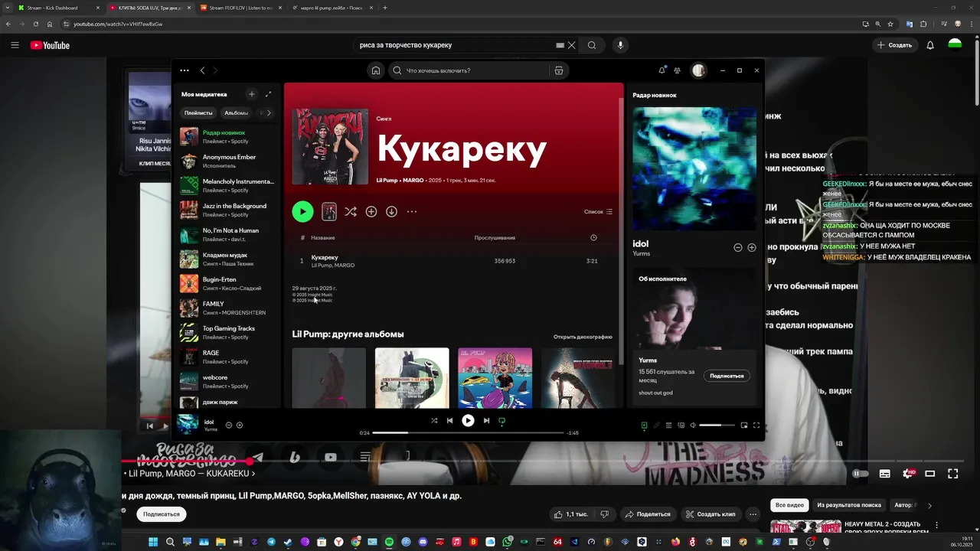The image size is (980, 551).
Task: Open more options for the Кукареку single
Action: point(412,211)
